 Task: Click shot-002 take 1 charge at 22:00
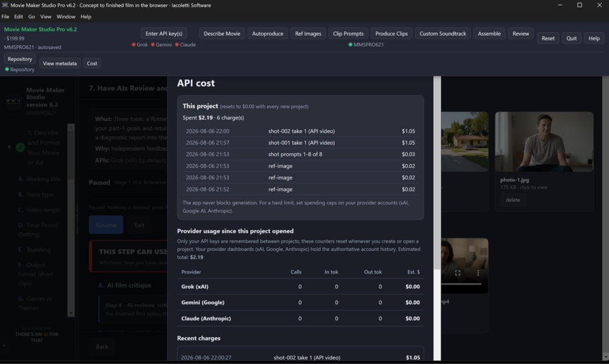tap(300, 131)
